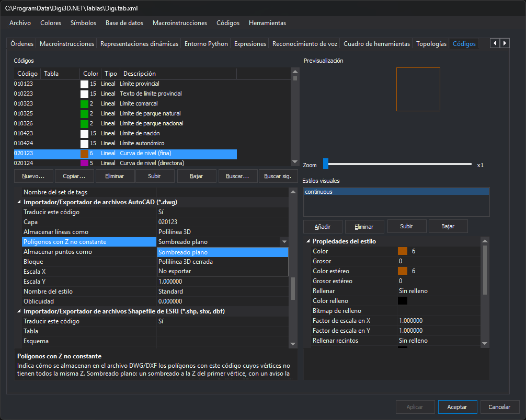Click the Copiar... button
This screenshot has width=526, height=420.
click(x=74, y=177)
